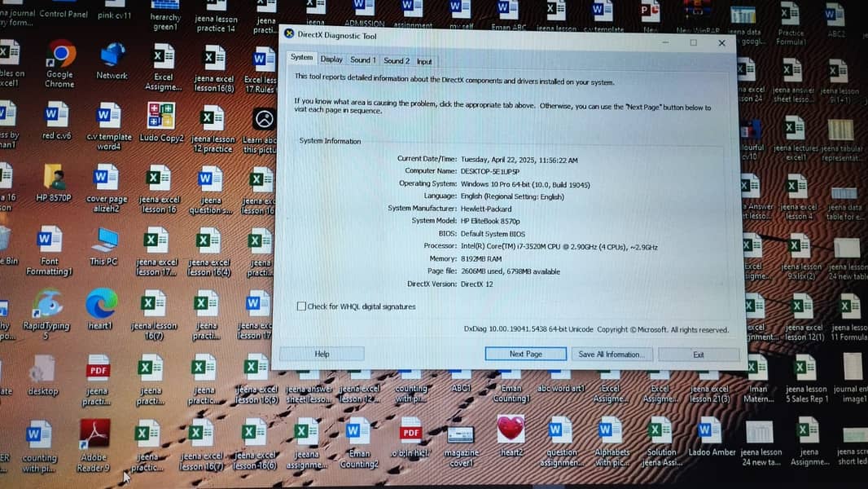Open the Sound 2 tab
868x489 pixels.
point(397,60)
